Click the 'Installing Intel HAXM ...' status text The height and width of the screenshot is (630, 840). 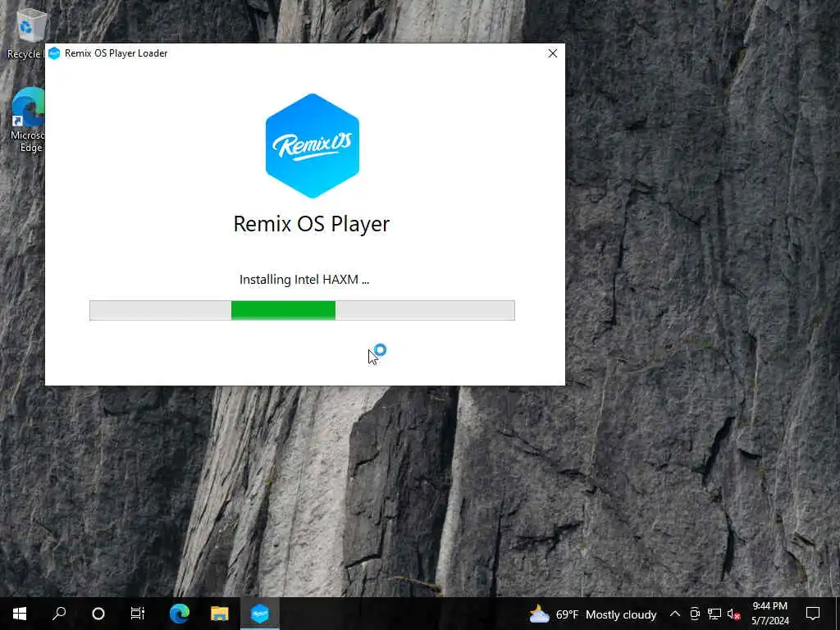(304, 279)
